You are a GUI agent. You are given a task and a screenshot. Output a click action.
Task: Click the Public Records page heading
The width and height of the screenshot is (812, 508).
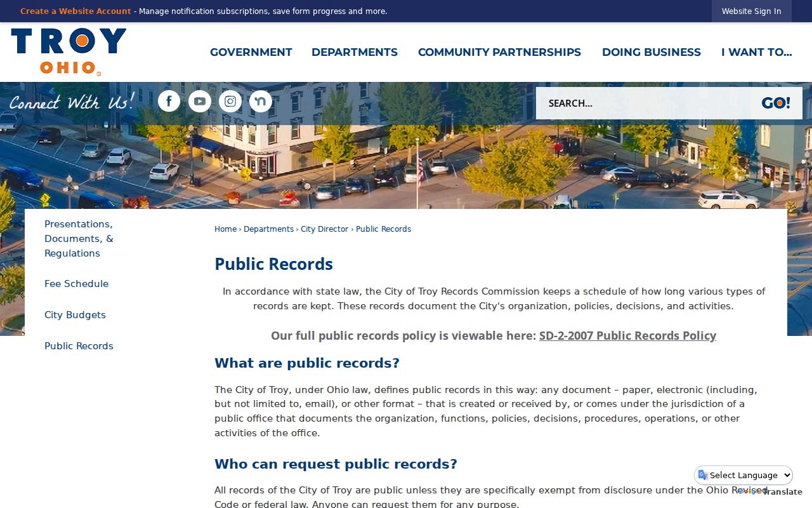coord(273,264)
